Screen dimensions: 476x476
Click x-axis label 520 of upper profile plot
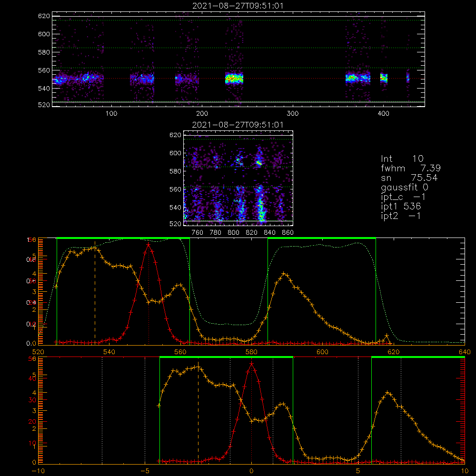tap(38, 352)
